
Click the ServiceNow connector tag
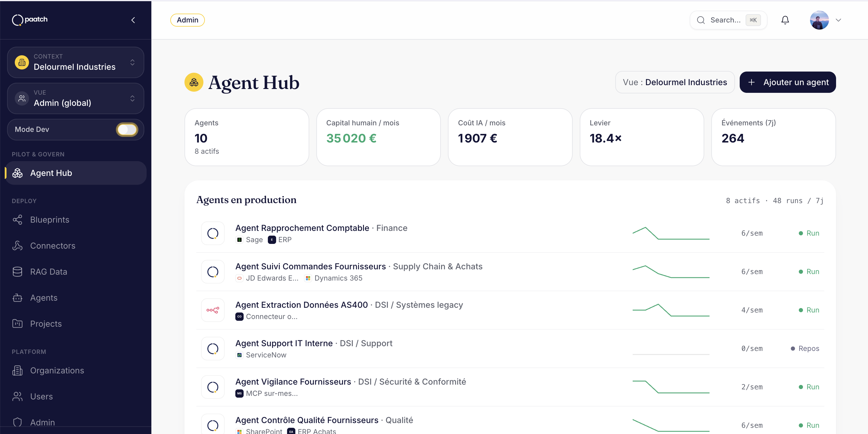(x=261, y=355)
